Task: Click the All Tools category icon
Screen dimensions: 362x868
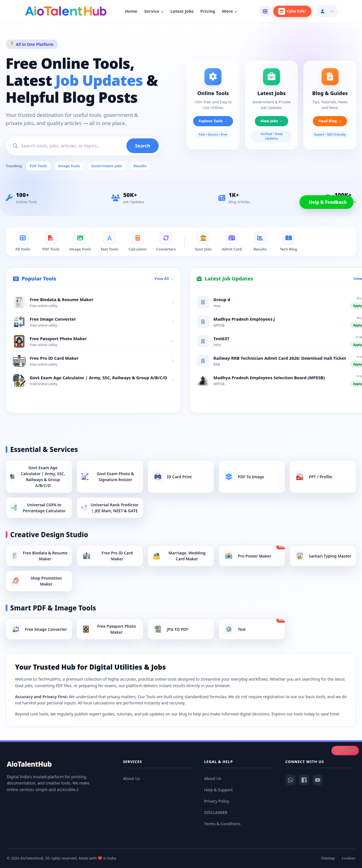Action: (x=23, y=238)
